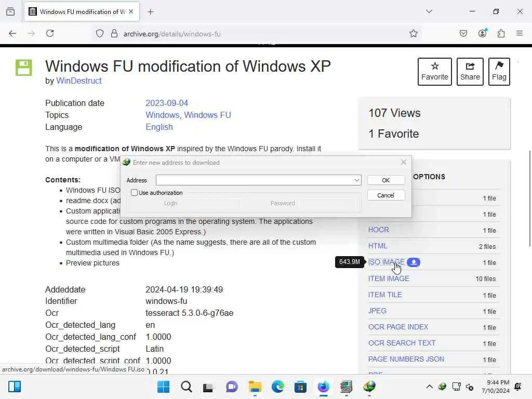Close the Windows FU tab
Image resolution: width=532 pixels, height=399 pixels.
131,11
